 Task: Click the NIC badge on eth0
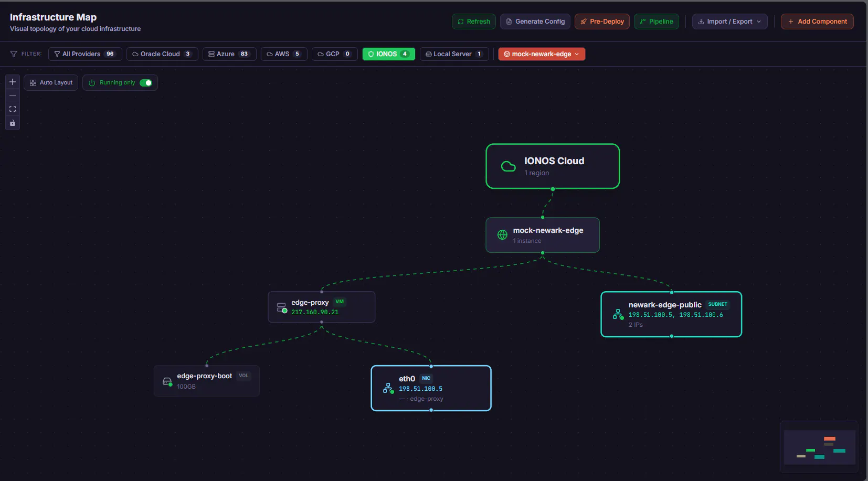(426, 378)
